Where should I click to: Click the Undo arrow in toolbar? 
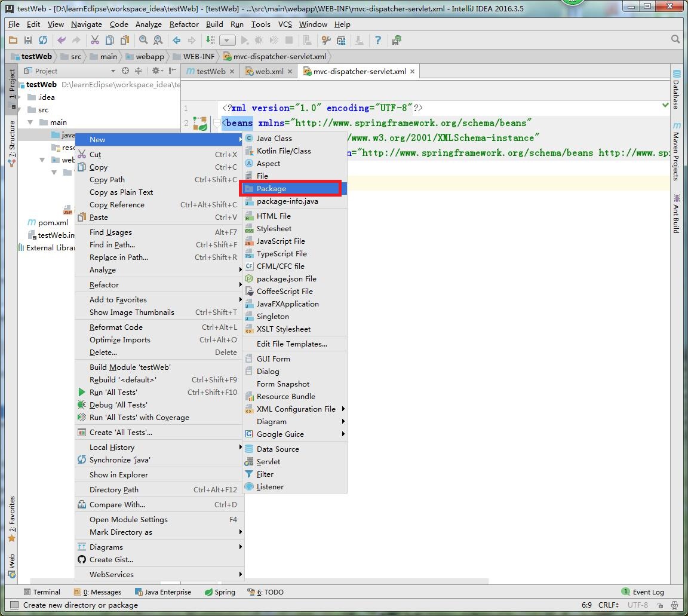tap(62, 41)
